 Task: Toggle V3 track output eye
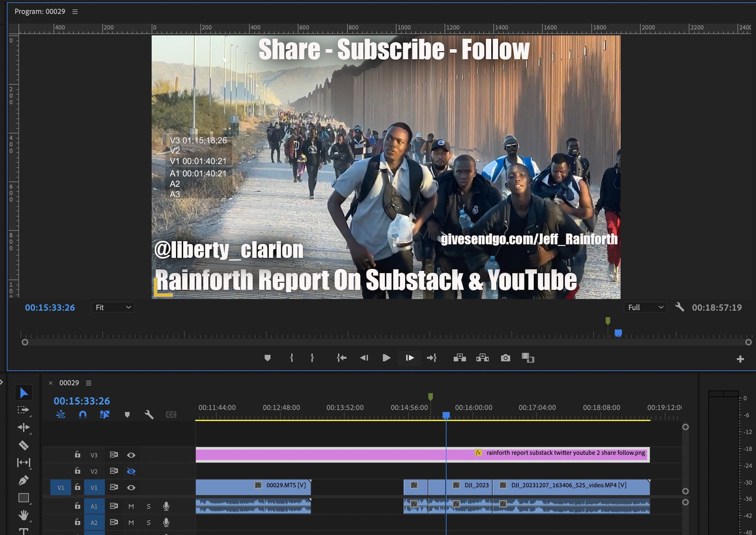click(x=131, y=455)
